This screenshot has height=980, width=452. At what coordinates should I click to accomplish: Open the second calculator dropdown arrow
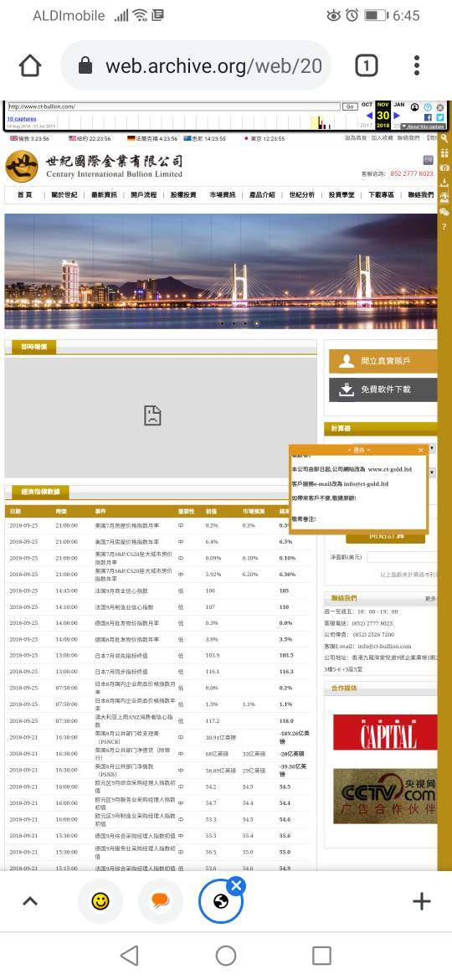click(x=433, y=472)
